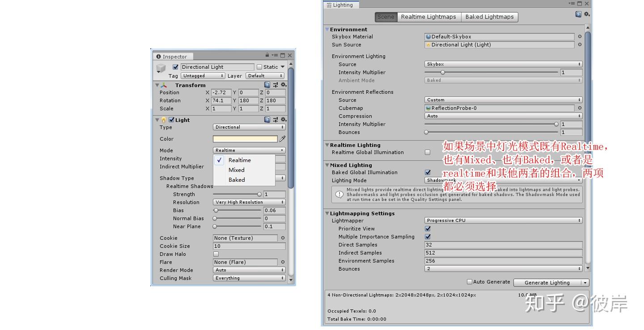Click the Directional Light name field
Screen dimensions: 644x330
point(217,67)
